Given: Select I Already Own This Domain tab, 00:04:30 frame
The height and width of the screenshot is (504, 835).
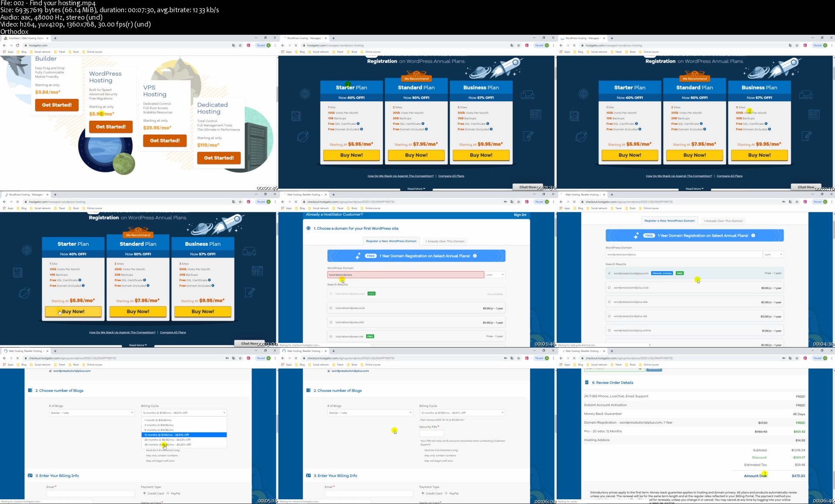Looking at the screenshot, I should click(x=723, y=221).
